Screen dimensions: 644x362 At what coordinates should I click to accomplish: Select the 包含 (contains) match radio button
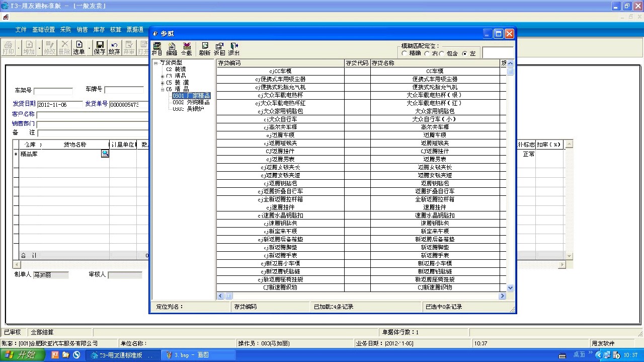[x=442, y=53]
